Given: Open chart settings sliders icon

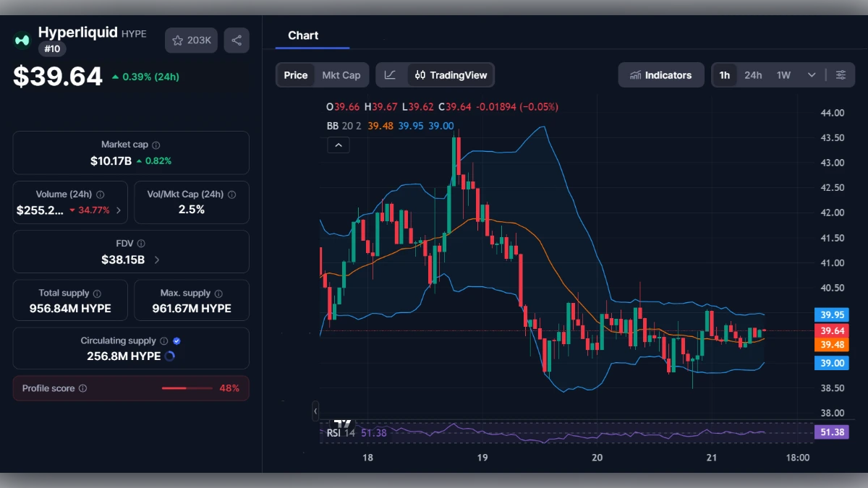Looking at the screenshot, I should (841, 75).
